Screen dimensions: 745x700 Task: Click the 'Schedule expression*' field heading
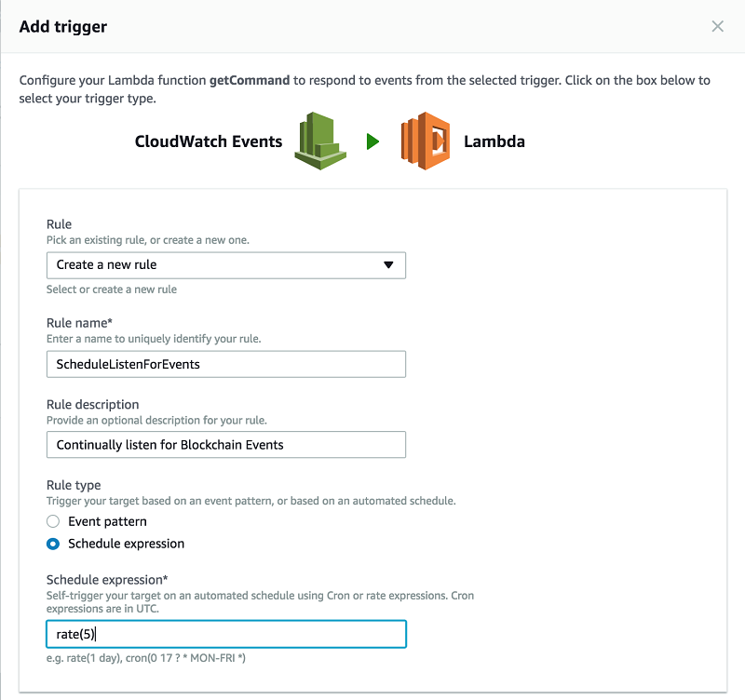pyautogui.click(x=107, y=580)
